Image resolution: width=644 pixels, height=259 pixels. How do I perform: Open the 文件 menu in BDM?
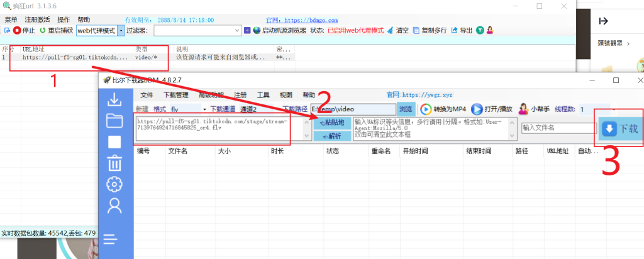tap(147, 95)
